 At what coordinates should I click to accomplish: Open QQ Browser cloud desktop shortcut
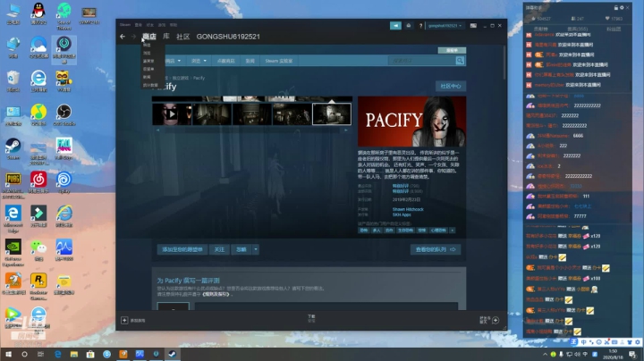(x=38, y=46)
